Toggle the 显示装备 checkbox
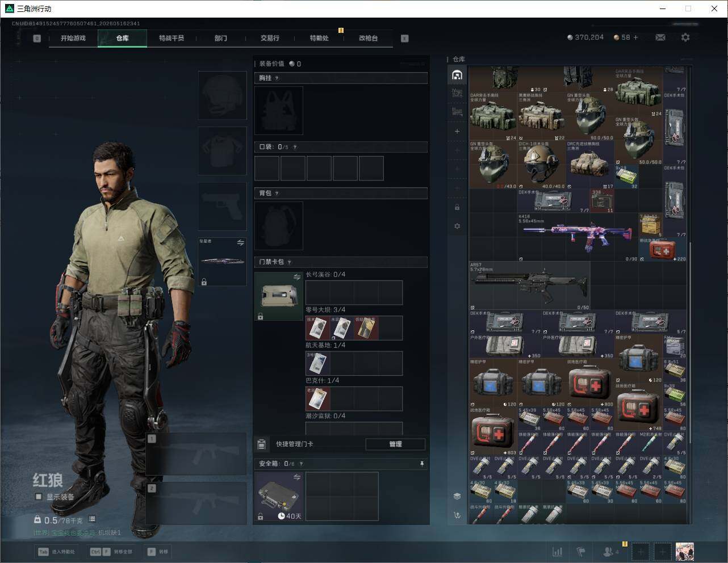The image size is (728, 563). coord(39,497)
